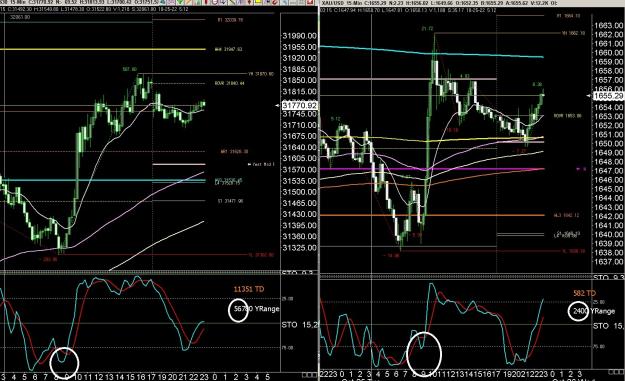Viewport: 625px width, 381px height.
Task: Click the 31325.00 price axis label
Action: pos(299,248)
